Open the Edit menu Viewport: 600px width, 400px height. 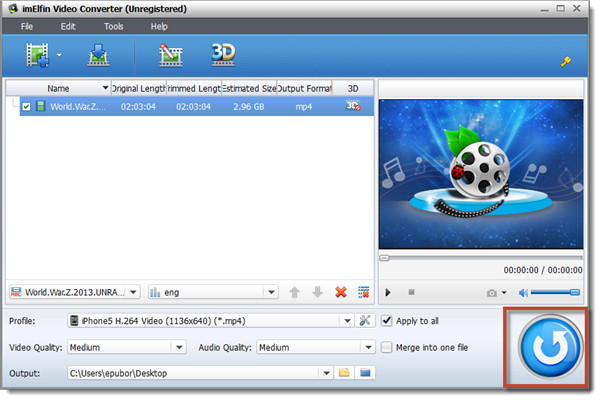click(x=68, y=26)
